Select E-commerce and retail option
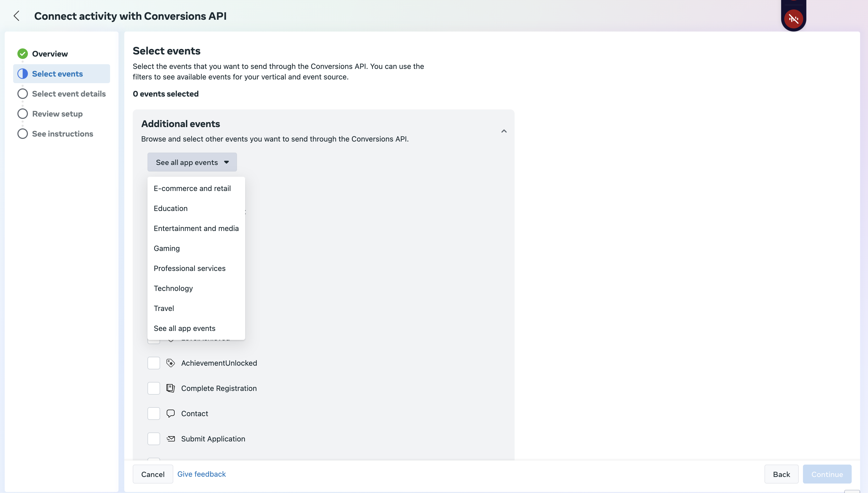 192,188
